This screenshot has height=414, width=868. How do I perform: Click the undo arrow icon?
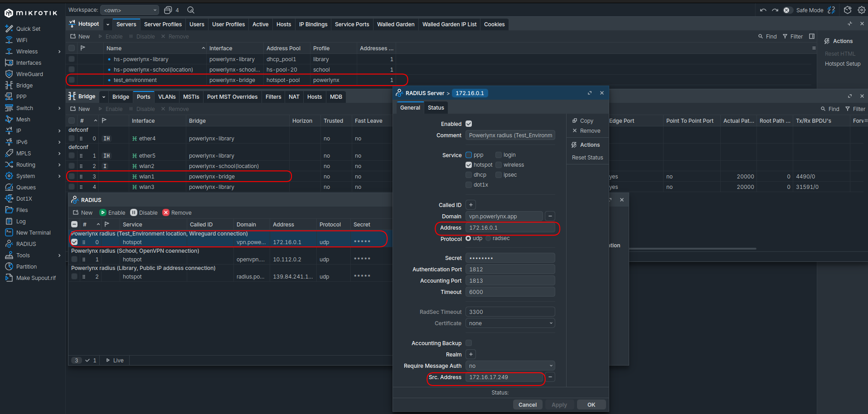(763, 10)
